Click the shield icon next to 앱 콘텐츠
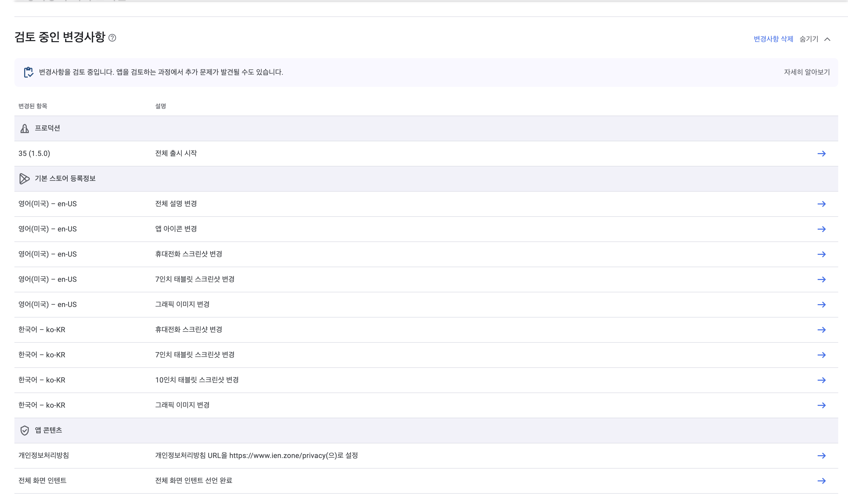The width and height of the screenshot is (848, 504). 24,430
